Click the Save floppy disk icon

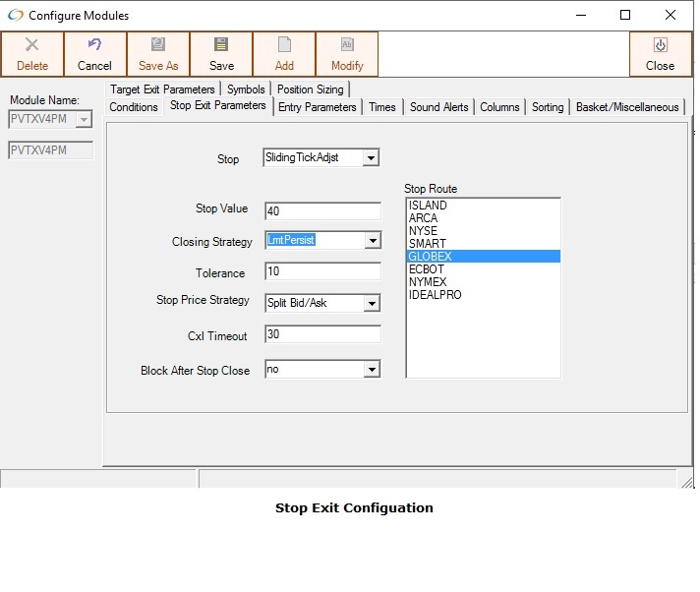pyautogui.click(x=221, y=45)
